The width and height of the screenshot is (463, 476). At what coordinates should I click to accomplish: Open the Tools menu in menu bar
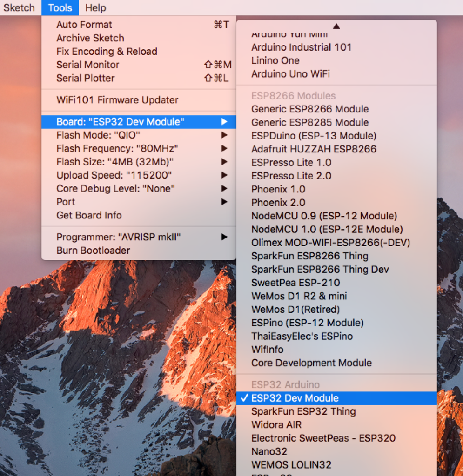[x=60, y=7]
